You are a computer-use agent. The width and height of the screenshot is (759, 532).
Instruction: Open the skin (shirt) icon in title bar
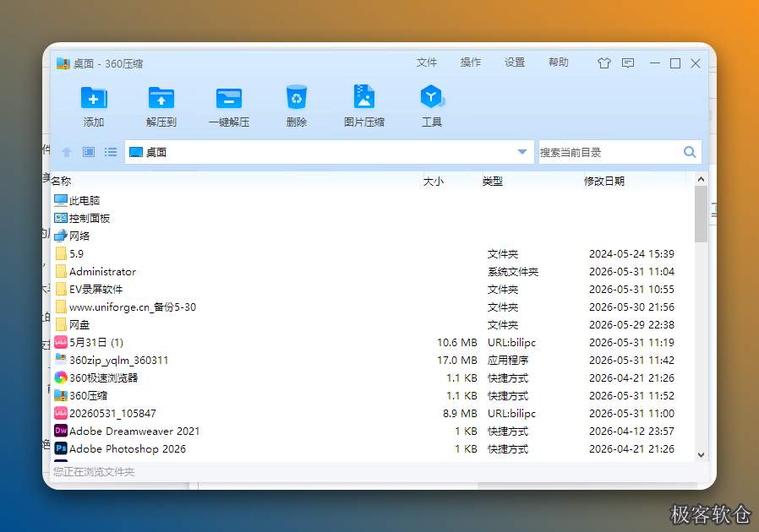coord(603,63)
